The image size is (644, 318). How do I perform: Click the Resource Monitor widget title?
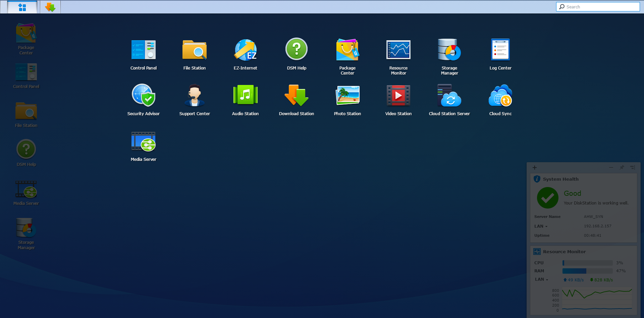565,252
